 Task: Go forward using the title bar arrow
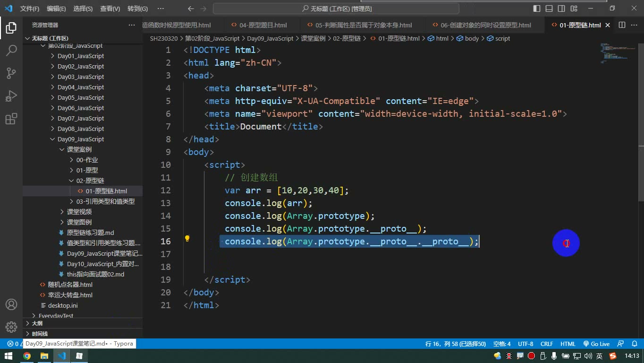[204, 9]
